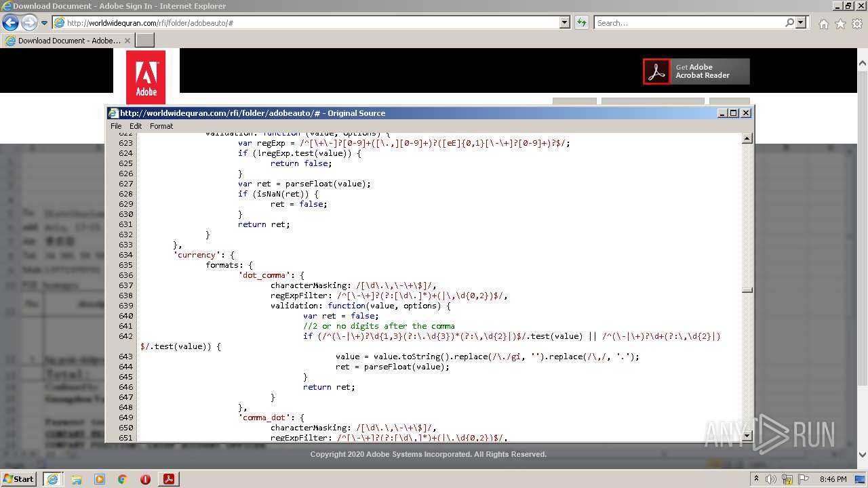
Task: Click the 'dot_comma': { source line
Action: coord(271,275)
